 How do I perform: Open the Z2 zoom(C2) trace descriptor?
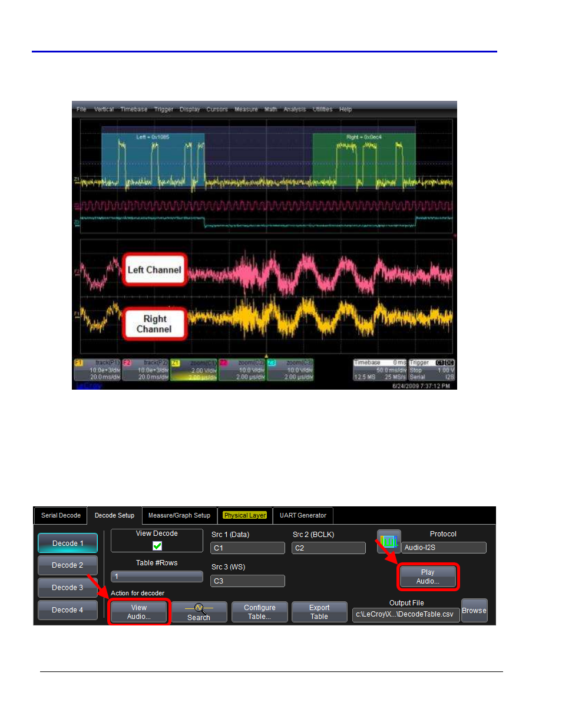point(242,370)
